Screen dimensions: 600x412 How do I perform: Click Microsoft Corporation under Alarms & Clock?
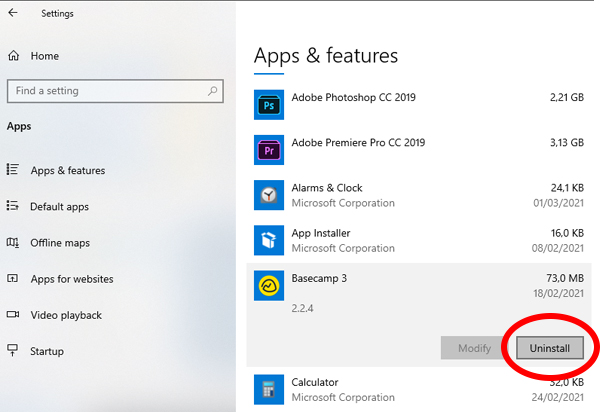[x=343, y=203]
